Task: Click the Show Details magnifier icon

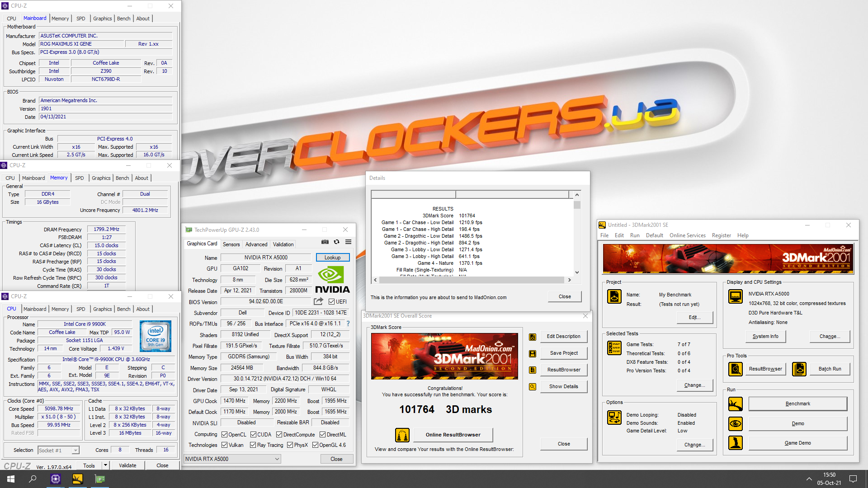Action: point(533,387)
